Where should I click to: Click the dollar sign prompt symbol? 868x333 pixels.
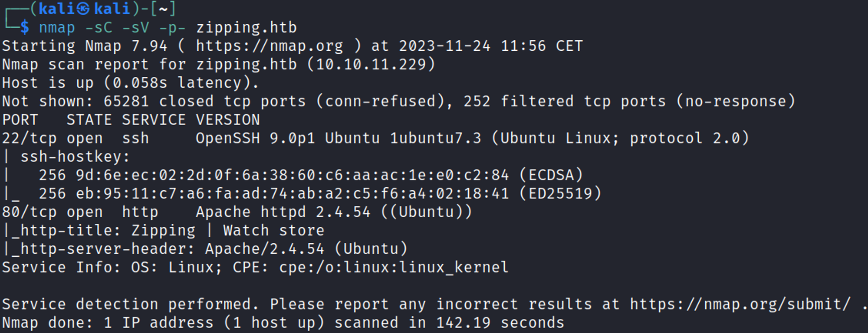pos(25,28)
